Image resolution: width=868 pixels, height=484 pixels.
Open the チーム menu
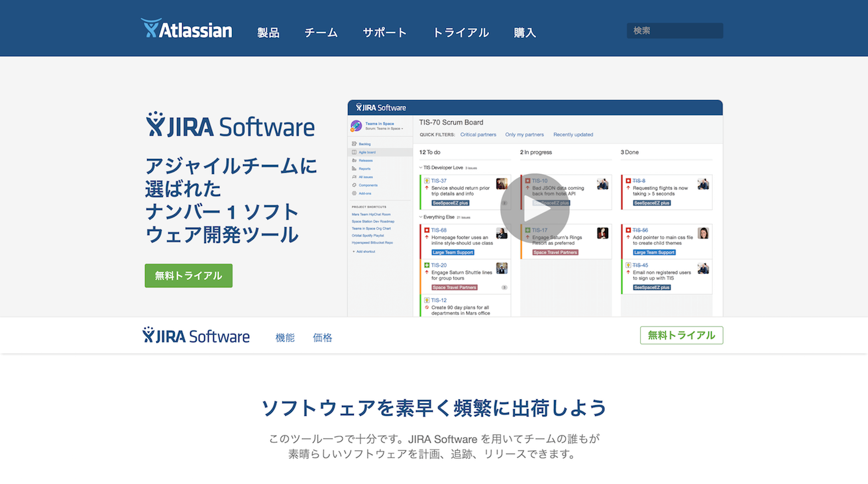(321, 32)
